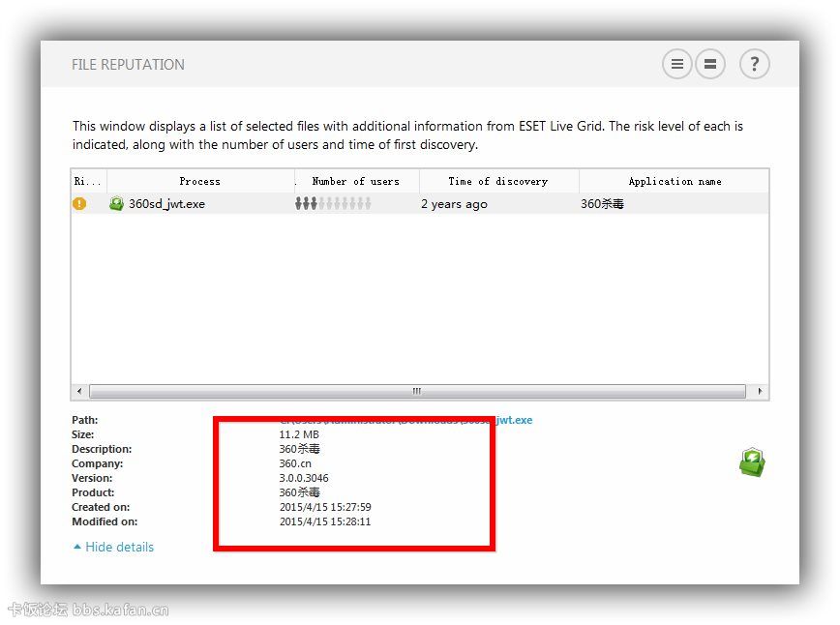Sort by Time of discovery column header
This screenshot has height=625, width=840.
point(498,181)
